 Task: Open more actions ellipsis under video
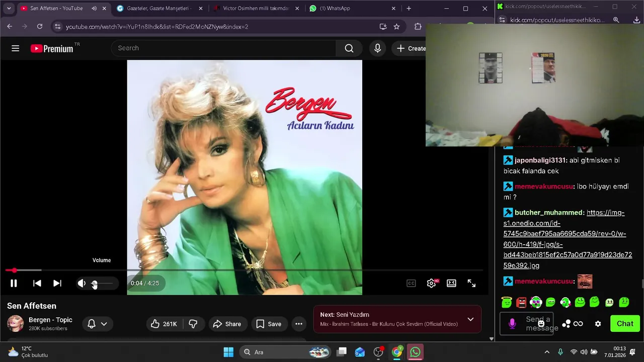[x=299, y=324]
